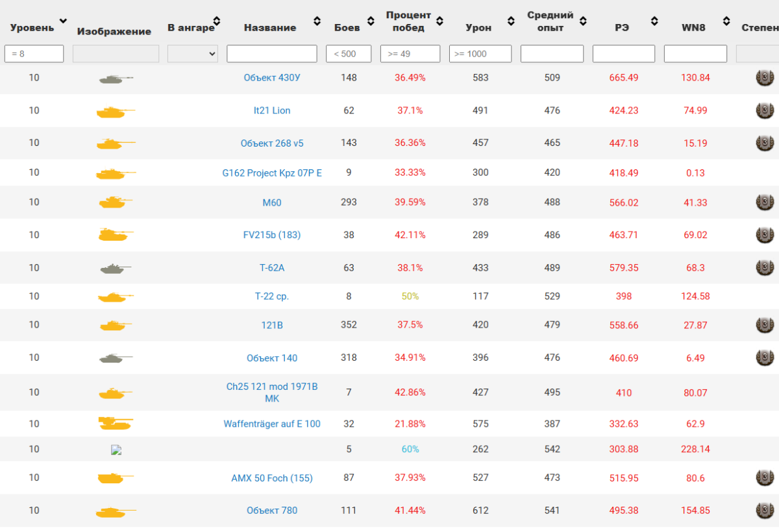This screenshot has width=779, height=532.
Task: Sort by the Уровень column arrow
Action: click(x=63, y=21)
